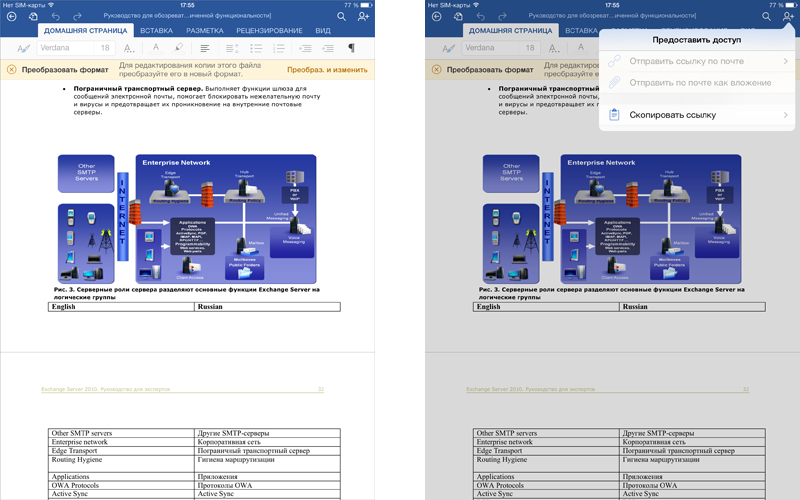
Task: Select ДОМАШНЯЯ СТРАНИЦА tab in left screenshot
Action: [86, 31]
